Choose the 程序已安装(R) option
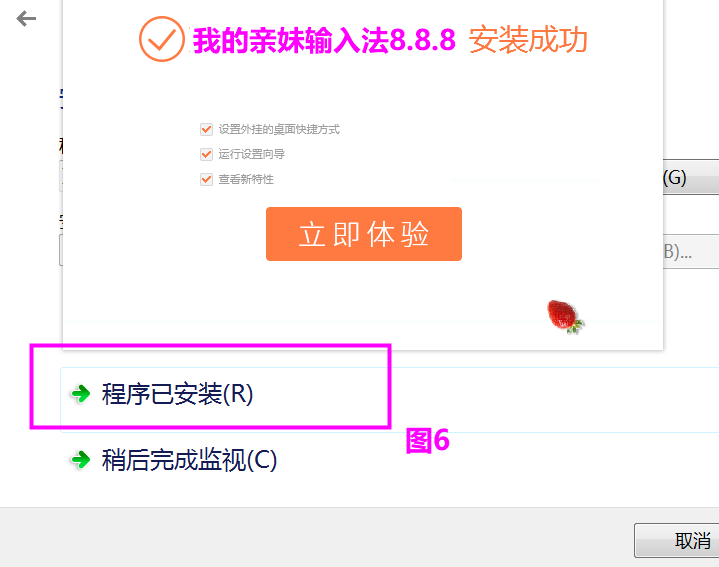 (x=178, y=395)
